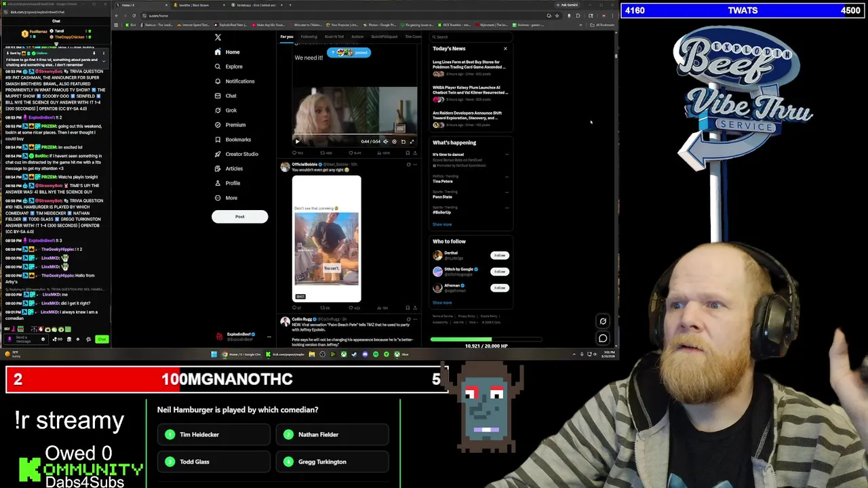Screen dimensions: 868x488
Task: Switch to the Autism timeline tab
Action: [x=357, y=37]
